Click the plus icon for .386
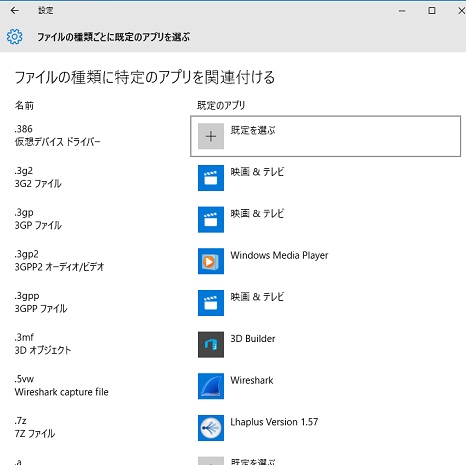This screenshot has height=465, width=466. 211,136
